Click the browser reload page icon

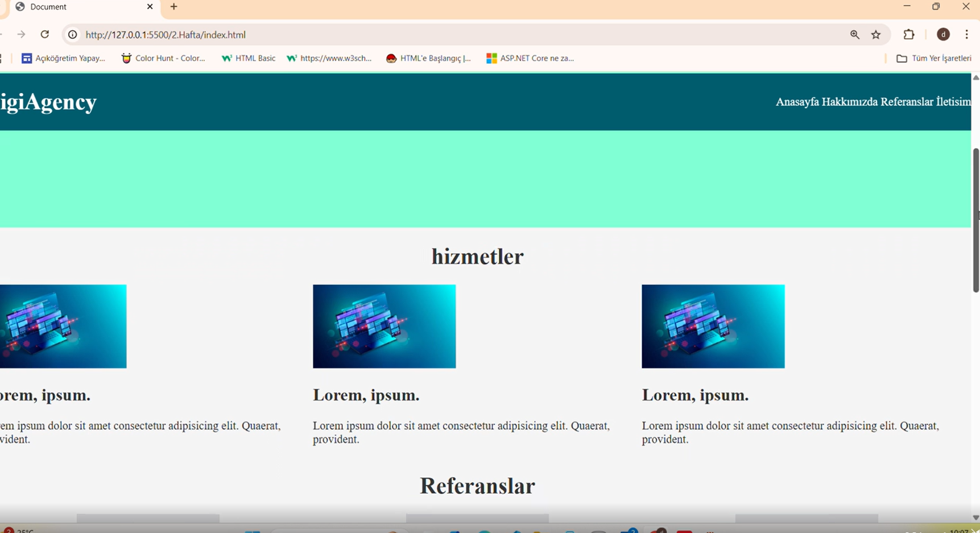pos(45,35)
